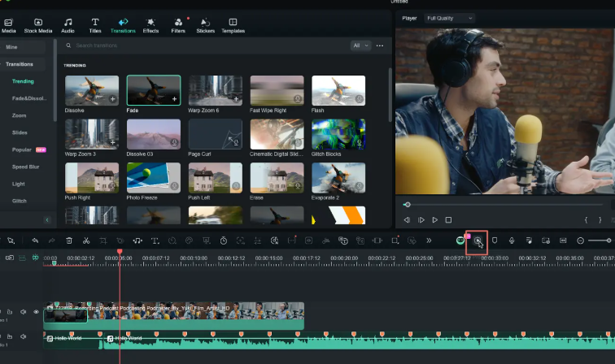Open the Stock Media tab
Image resolution: width=615 pixels, height=364 pixels.
(x=38, y=25)
